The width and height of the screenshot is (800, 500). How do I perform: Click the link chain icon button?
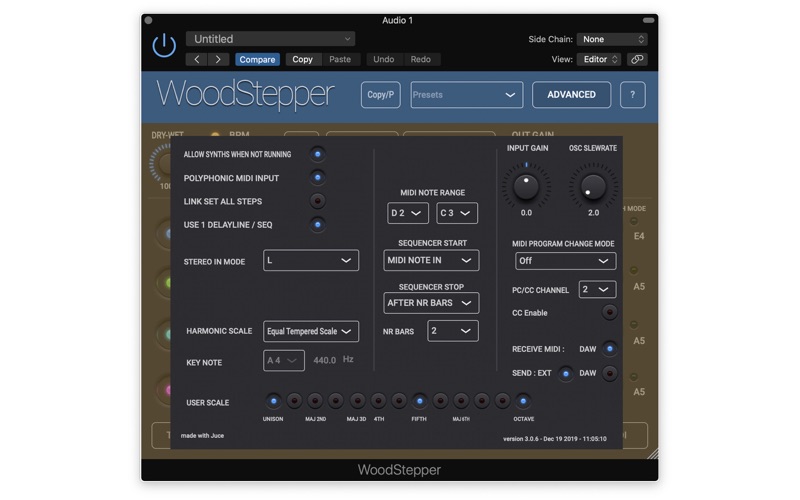(637, 59)
